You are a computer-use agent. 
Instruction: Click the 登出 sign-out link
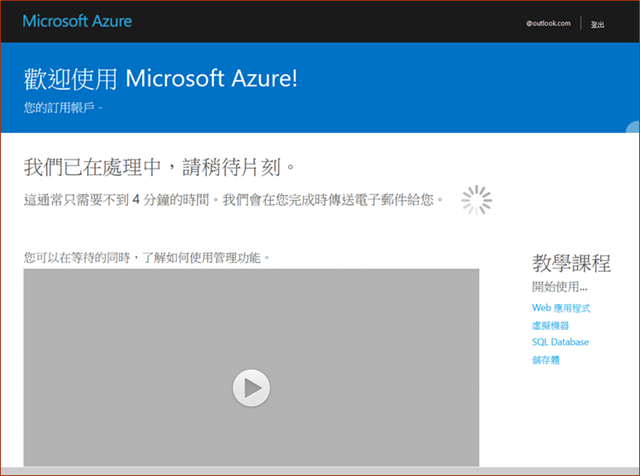pos(597,24)
